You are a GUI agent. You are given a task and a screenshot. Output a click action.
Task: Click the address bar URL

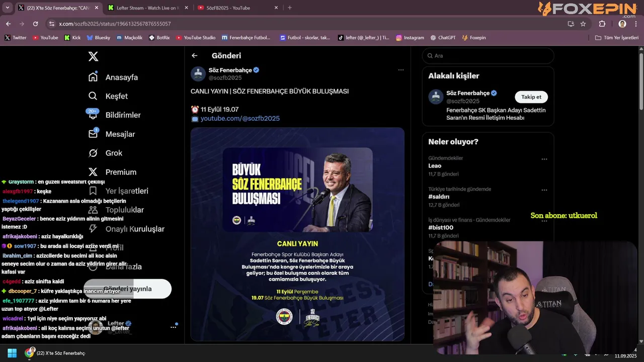115,24
